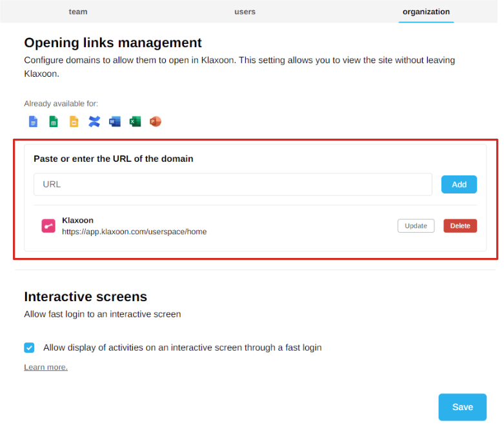
Task: Click the app.klaxoon.com userspace URL text
Action: click(x=134, y=232)
